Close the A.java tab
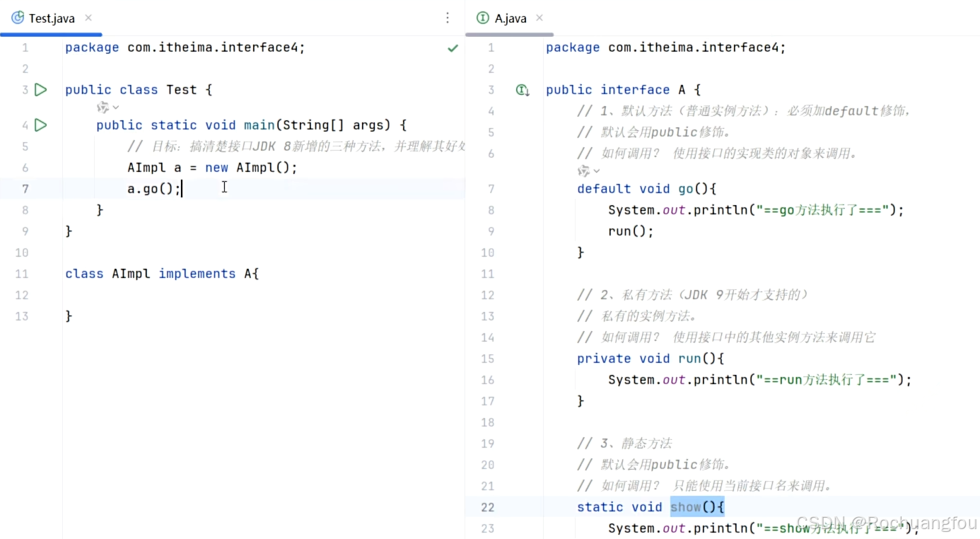This screenshot has width=980, height=539. [539, 18]
